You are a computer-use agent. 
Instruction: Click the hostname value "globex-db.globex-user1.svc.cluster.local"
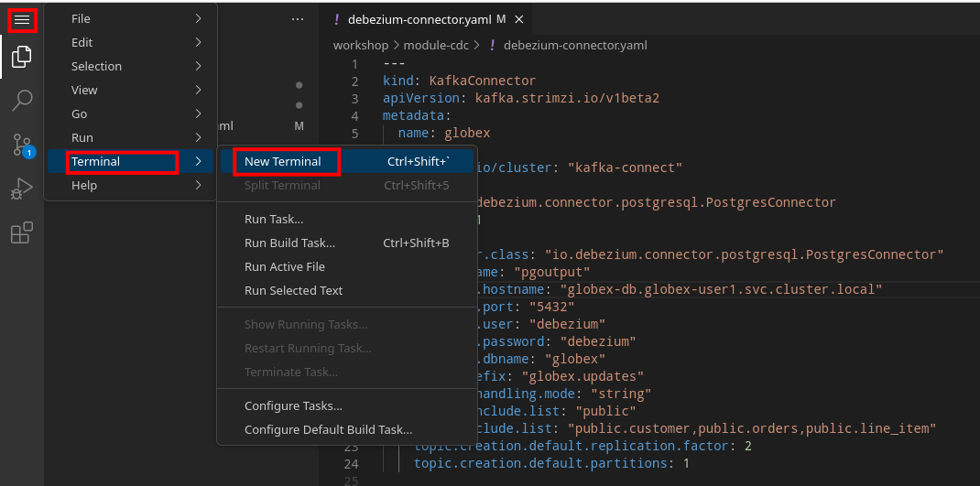point(721,289)
